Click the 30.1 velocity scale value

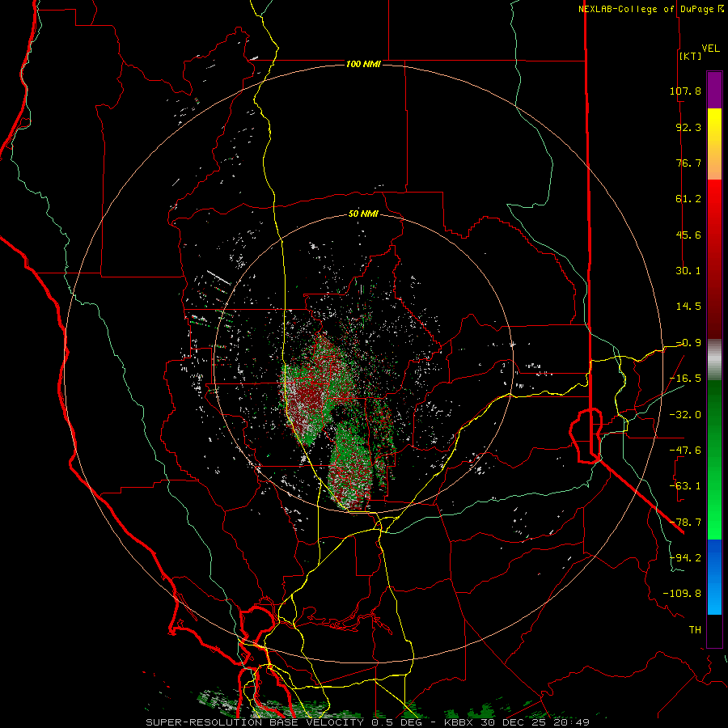[x=688, y=271]
